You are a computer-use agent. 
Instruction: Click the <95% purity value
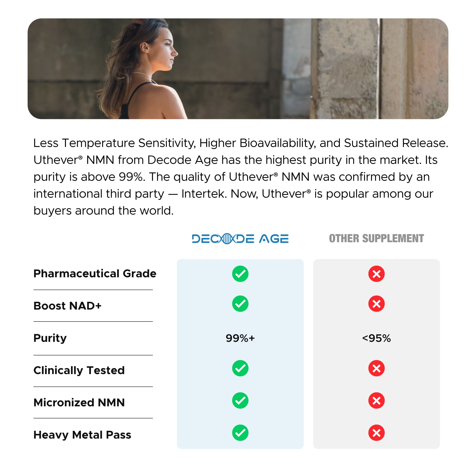pos(377,338)
